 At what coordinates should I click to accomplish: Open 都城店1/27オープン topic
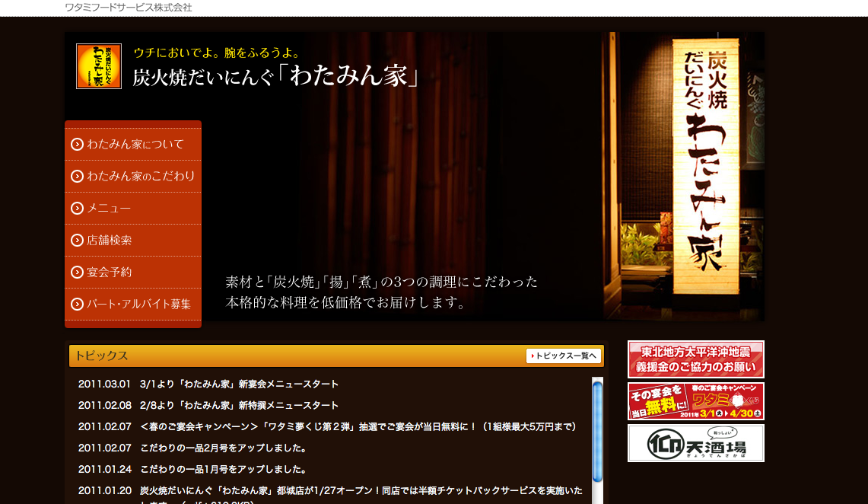point(361,495)
